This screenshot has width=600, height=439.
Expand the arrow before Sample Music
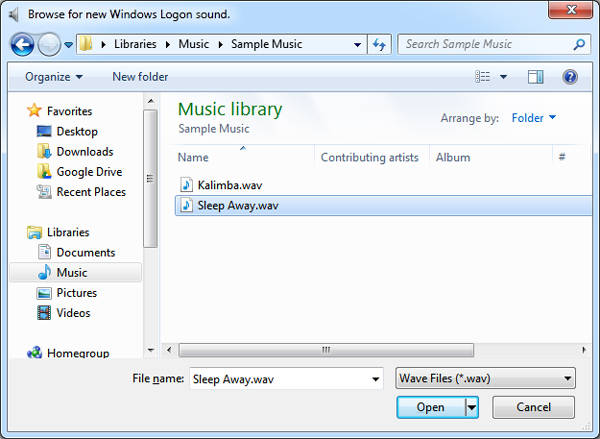(x=220, y=44)
